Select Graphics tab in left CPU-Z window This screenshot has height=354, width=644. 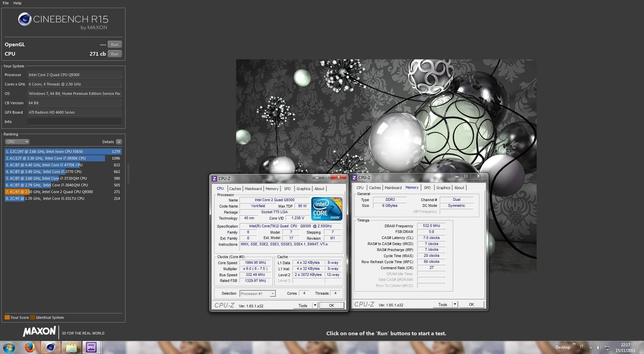pyautogui.click(x=304, y=189)
